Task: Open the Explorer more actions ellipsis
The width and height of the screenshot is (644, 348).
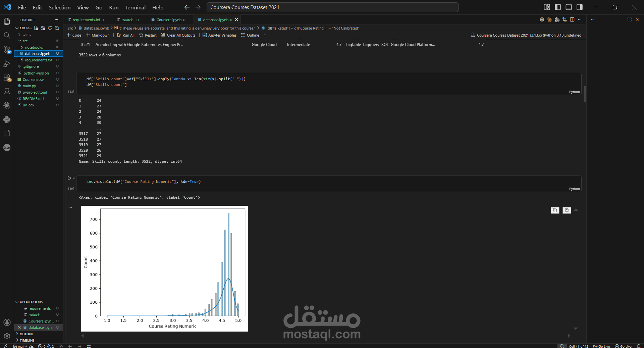Action: click(x=56, y=20)
